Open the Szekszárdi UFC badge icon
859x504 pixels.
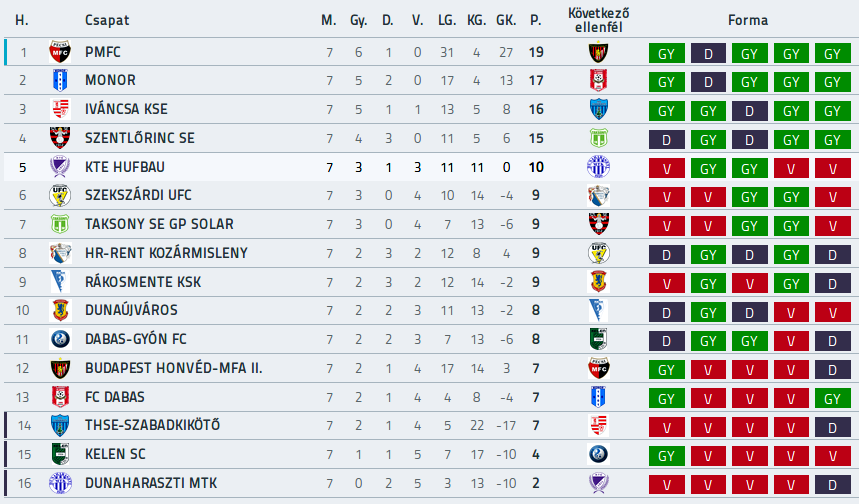(x=60, y=195)
